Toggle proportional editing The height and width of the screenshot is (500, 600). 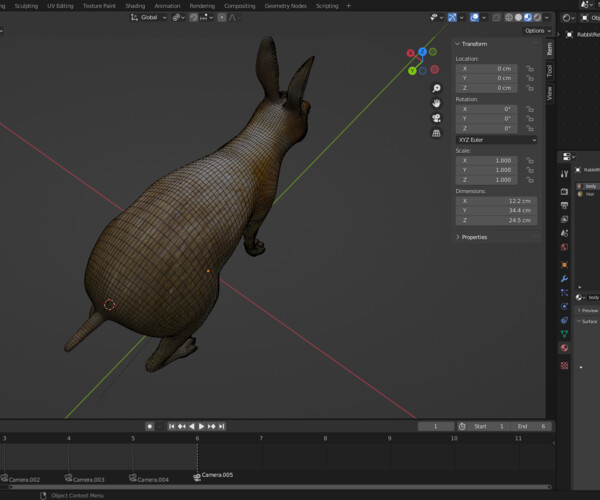(222, 18)
